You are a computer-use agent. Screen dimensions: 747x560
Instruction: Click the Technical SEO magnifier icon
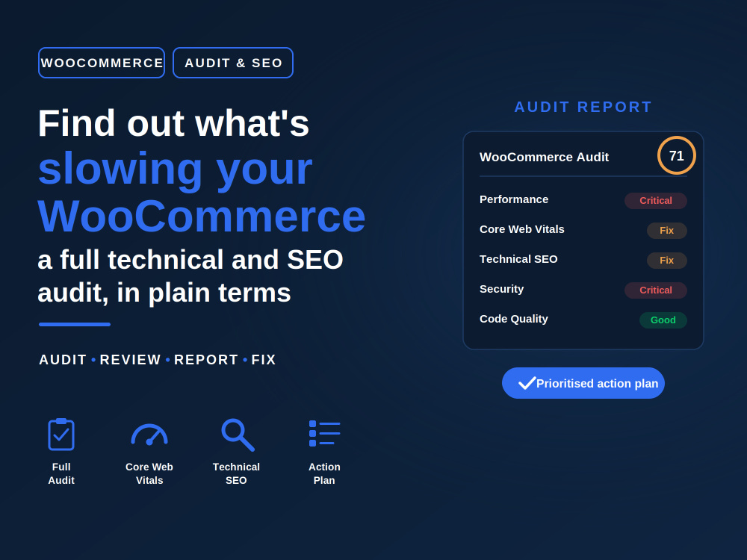(238, 435)
